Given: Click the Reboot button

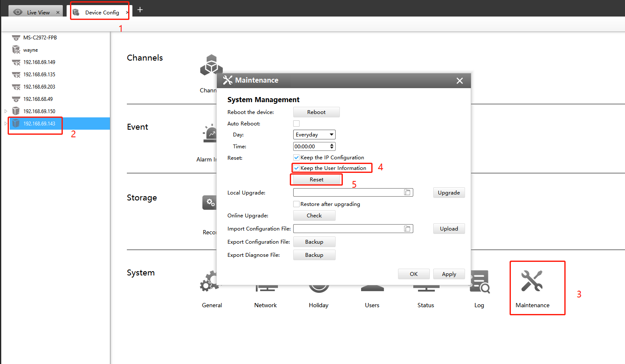Looking at the screenshot, I should 317,112.
